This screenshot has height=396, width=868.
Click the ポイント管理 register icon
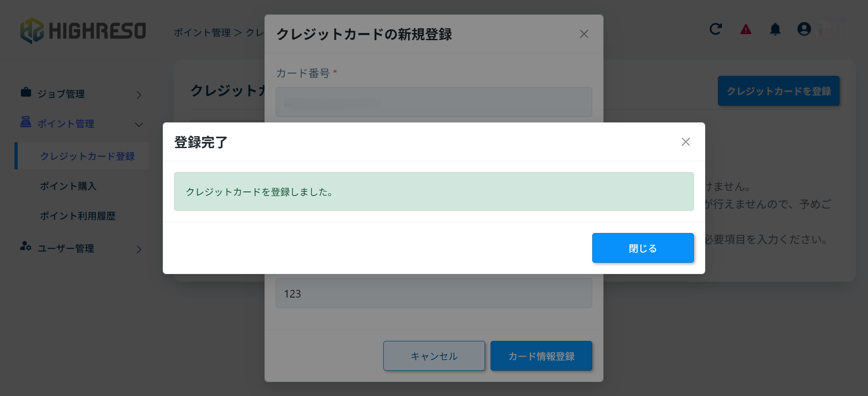(x=26, y=122)
